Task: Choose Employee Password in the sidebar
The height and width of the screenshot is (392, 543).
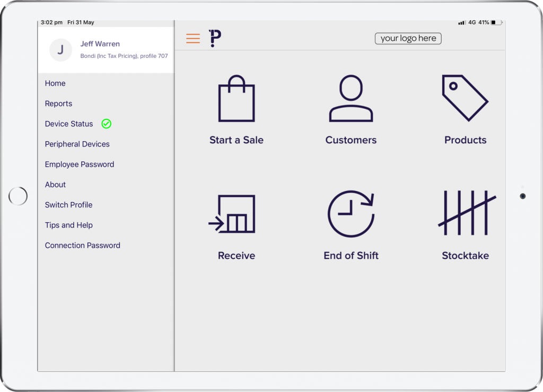Action: click(x=80, y=164)
